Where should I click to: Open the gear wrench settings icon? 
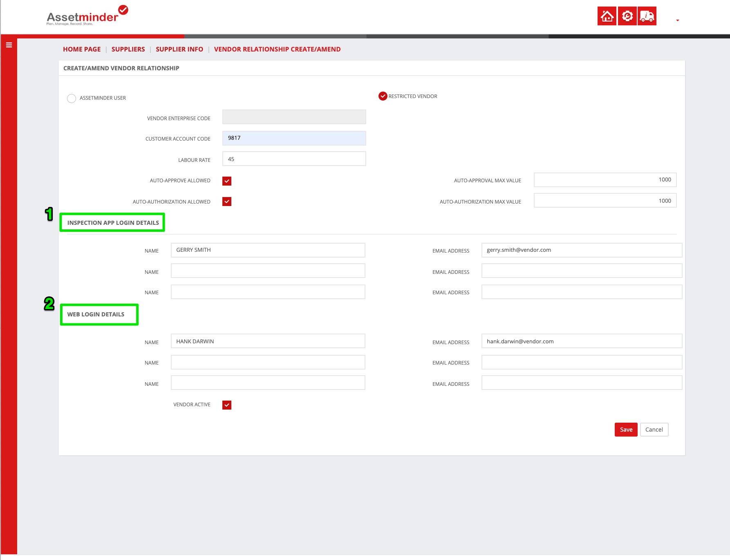[x=627, y=16]
